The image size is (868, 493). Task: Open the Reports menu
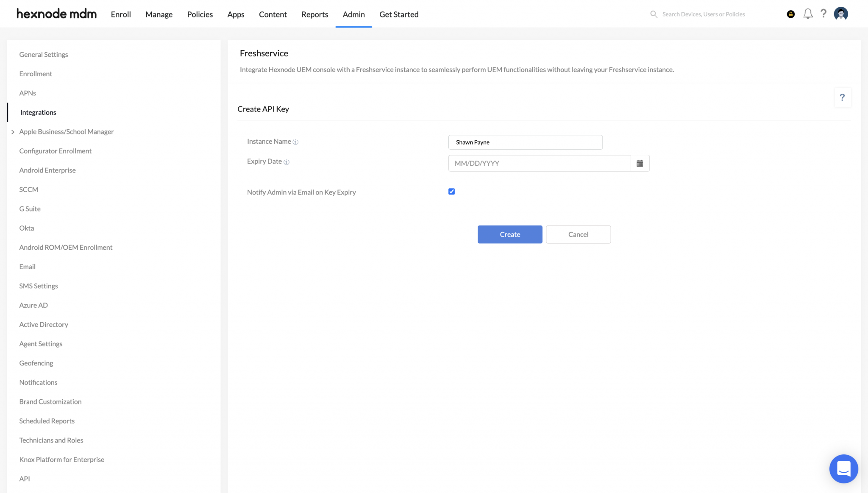314,14
